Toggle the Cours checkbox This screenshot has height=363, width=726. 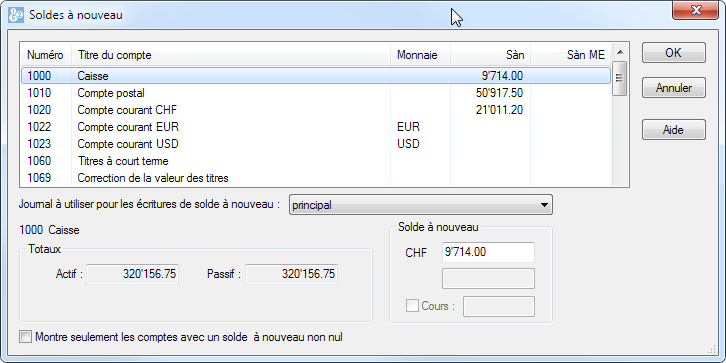point(412,306)
